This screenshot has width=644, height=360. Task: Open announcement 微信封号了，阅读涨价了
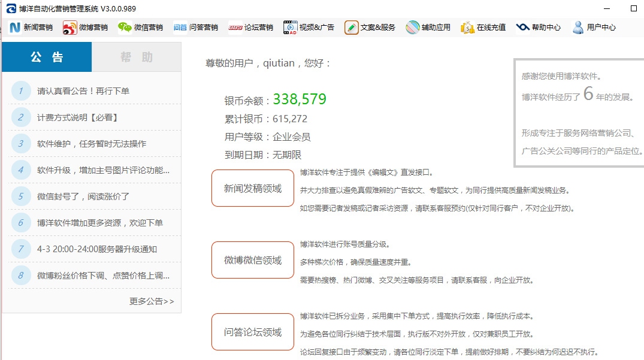(83, 196)
